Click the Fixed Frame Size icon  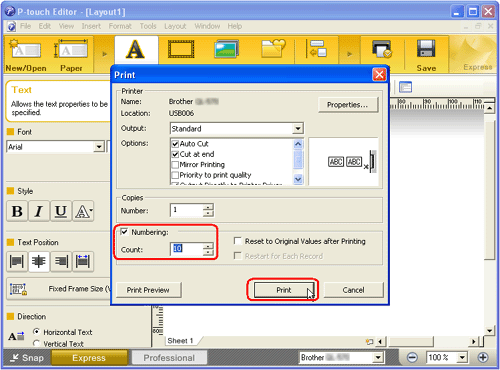coord(18,289)
